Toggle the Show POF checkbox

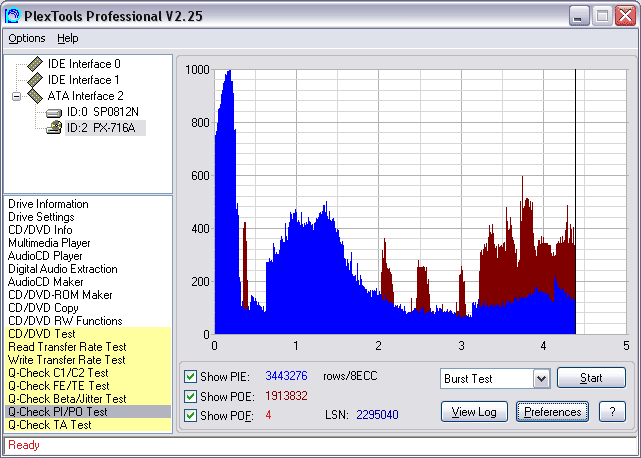pos(190,415)
